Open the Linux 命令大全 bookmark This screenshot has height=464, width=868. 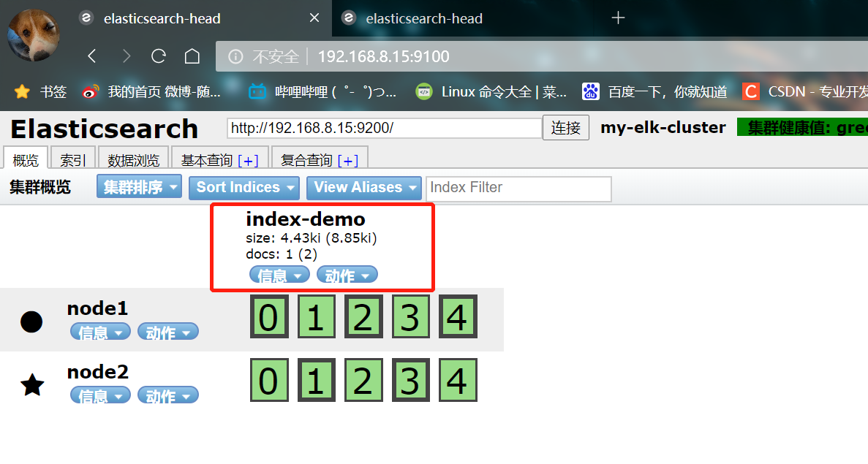[491, 91]
